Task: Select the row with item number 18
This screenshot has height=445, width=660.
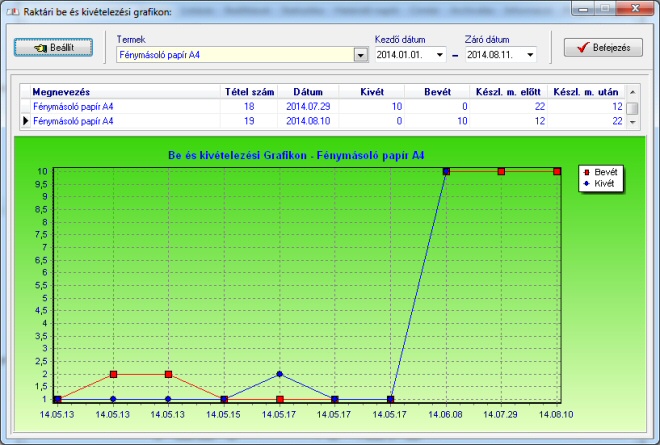Action: point(323,107)
